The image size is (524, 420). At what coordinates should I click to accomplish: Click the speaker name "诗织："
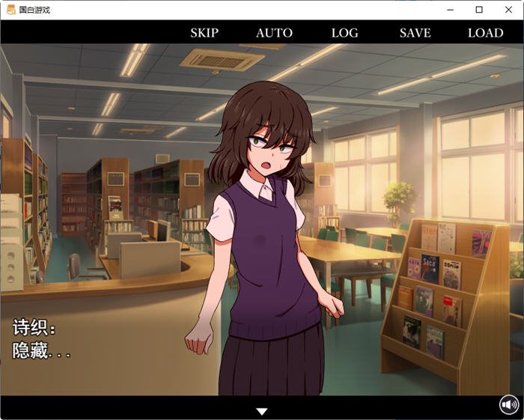tap(35, 328)
